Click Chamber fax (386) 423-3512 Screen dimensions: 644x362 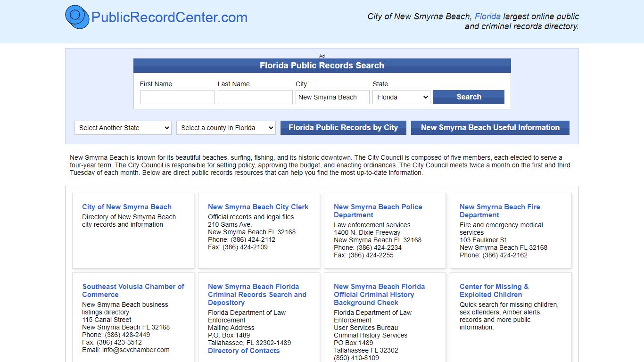click(119, 342)
